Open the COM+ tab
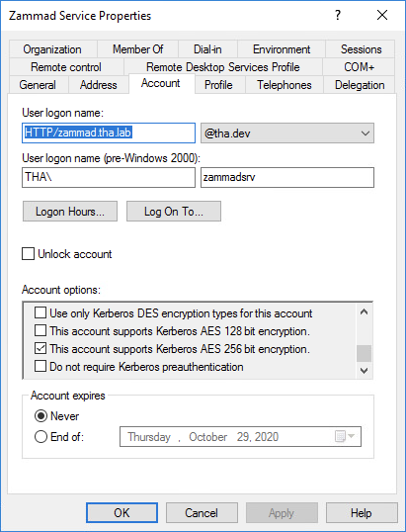 [359, 67]
